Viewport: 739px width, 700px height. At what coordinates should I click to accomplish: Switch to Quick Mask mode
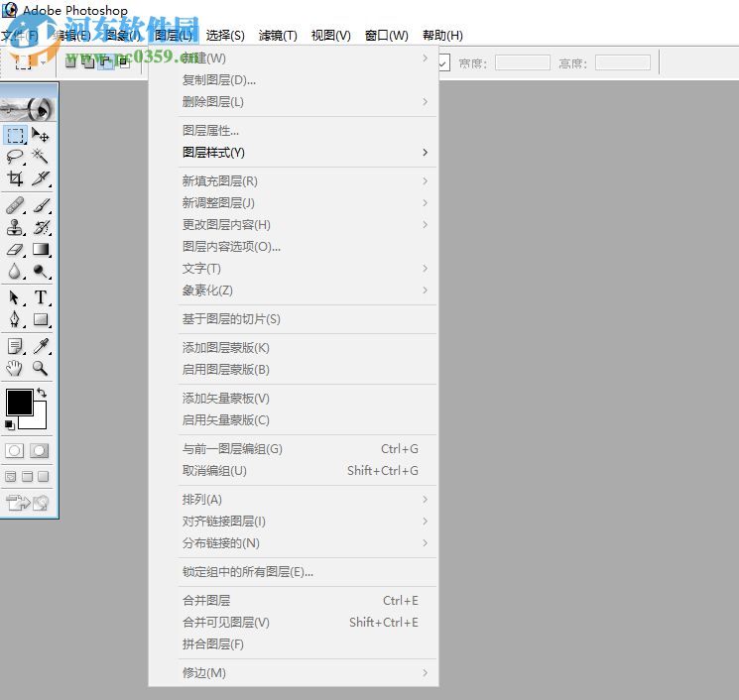point(39,451)
